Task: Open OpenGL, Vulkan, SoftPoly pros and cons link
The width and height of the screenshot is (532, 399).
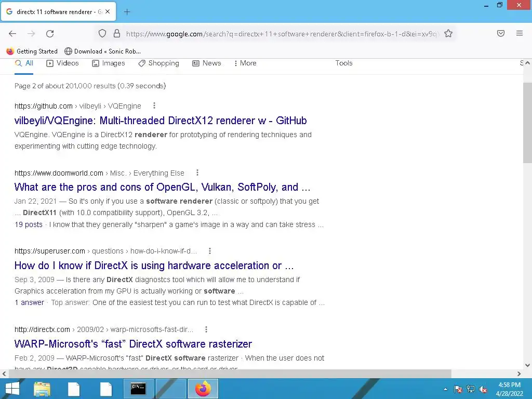Action: (162, 187)
